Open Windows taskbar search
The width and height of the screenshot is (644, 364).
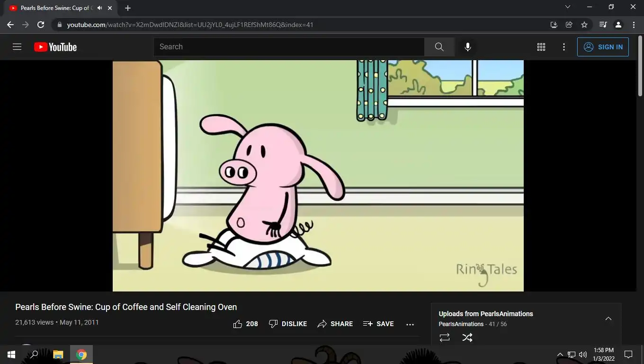tap(34, 355)
